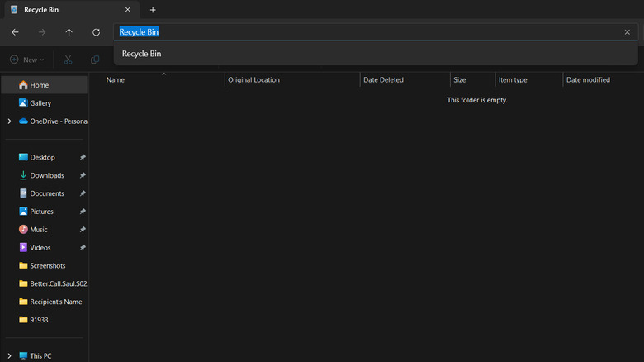Image resolution: width=644 pixels, height=362 pixels.
Task: Expand the This PC tree node
Action: [9, 356]
